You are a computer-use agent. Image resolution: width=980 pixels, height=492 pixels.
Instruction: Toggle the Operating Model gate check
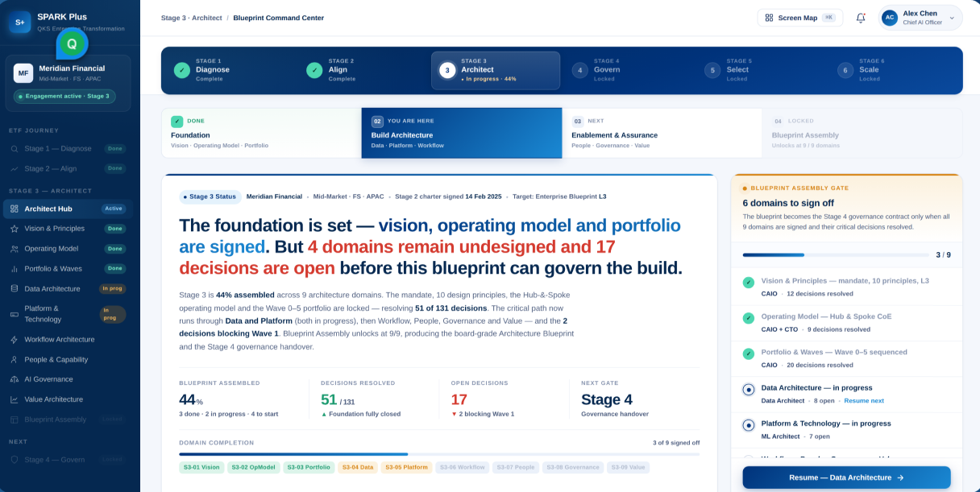749,318
